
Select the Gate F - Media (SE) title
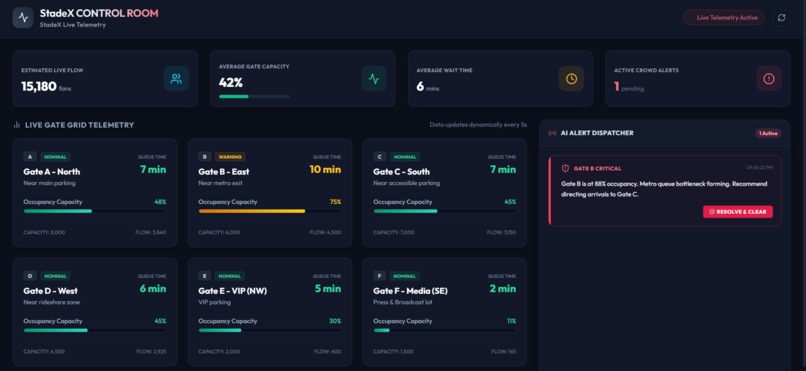[x=410, y=291]
